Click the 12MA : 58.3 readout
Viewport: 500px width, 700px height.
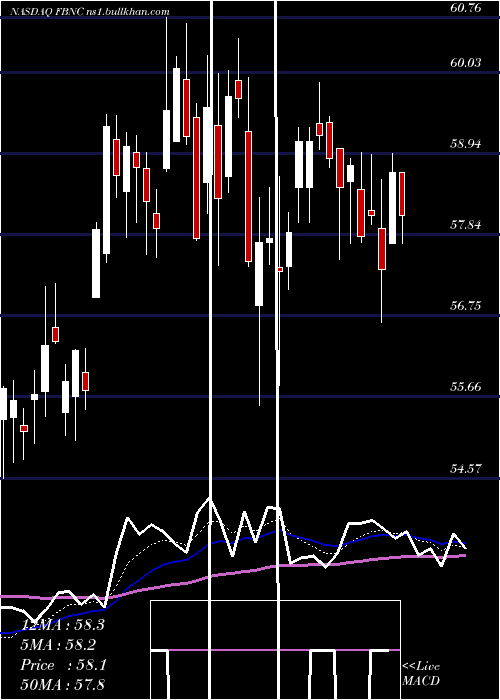point(62,625)
